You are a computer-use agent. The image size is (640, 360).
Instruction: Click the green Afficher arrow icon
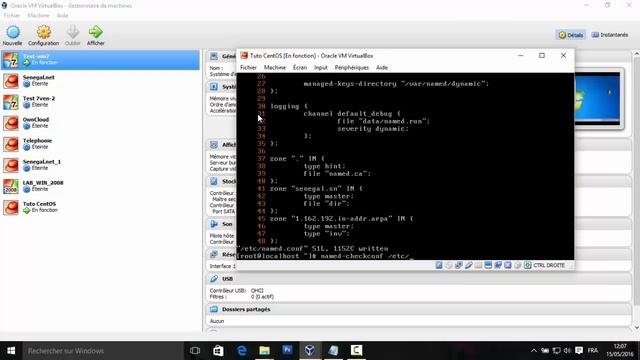[x=96, y=32]
